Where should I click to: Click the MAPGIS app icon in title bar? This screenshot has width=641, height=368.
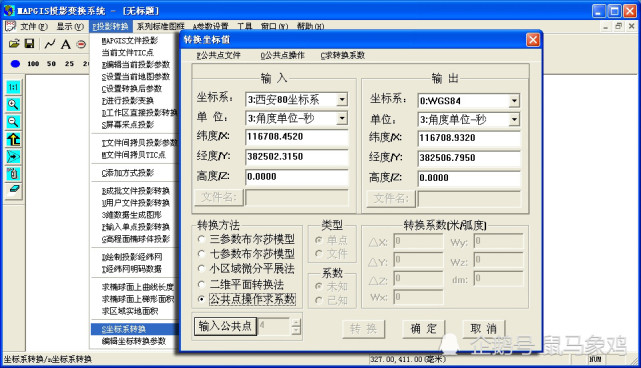(9, 11)
